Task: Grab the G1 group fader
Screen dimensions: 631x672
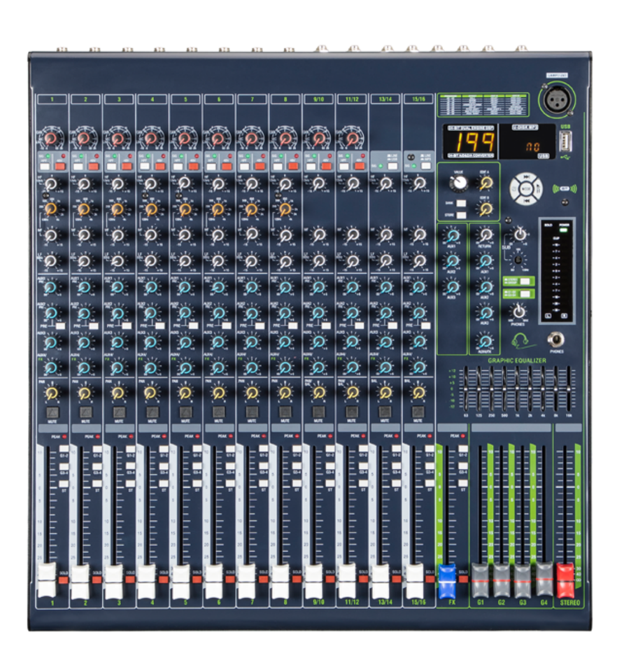Action: 480,580
